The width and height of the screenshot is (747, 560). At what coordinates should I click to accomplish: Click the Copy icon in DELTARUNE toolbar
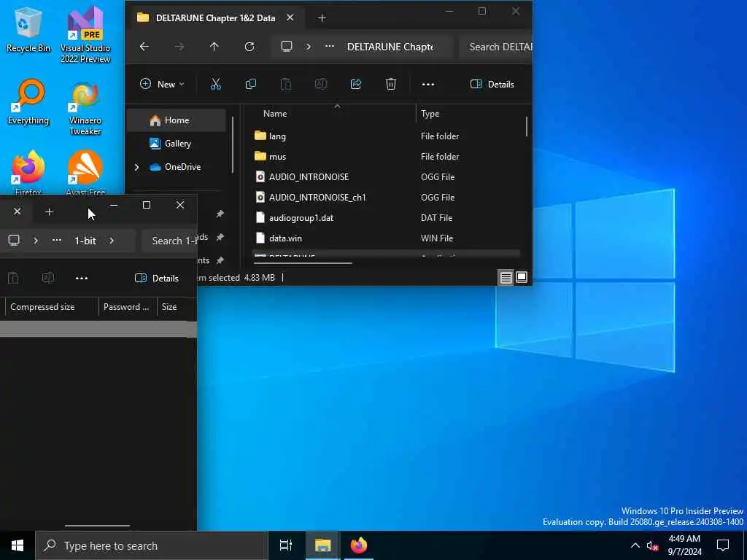251,85
